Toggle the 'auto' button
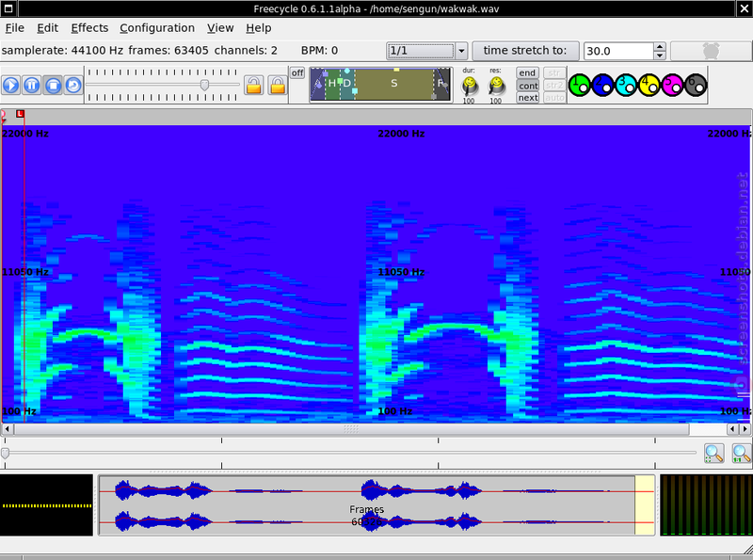 tap(554, 98)
